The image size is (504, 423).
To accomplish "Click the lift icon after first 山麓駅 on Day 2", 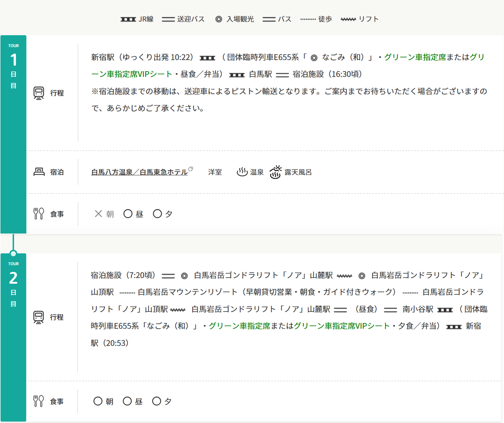I will pos(344,276).
